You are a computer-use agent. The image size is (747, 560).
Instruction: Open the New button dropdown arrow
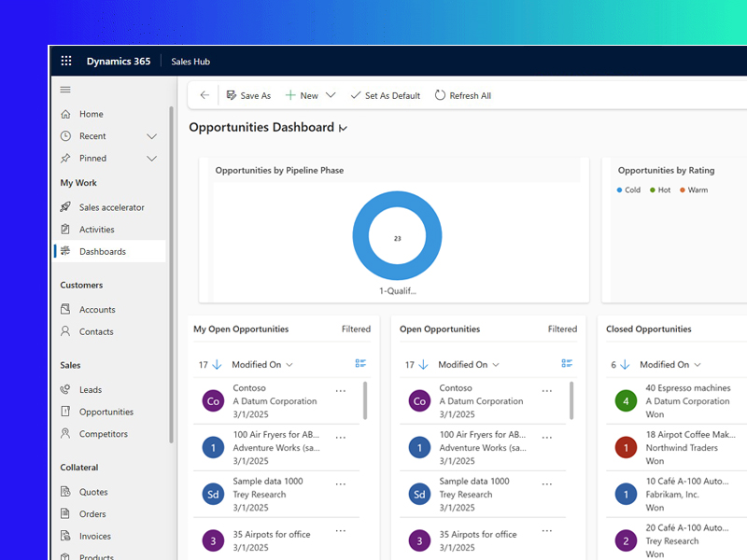[x=331, y=95]
